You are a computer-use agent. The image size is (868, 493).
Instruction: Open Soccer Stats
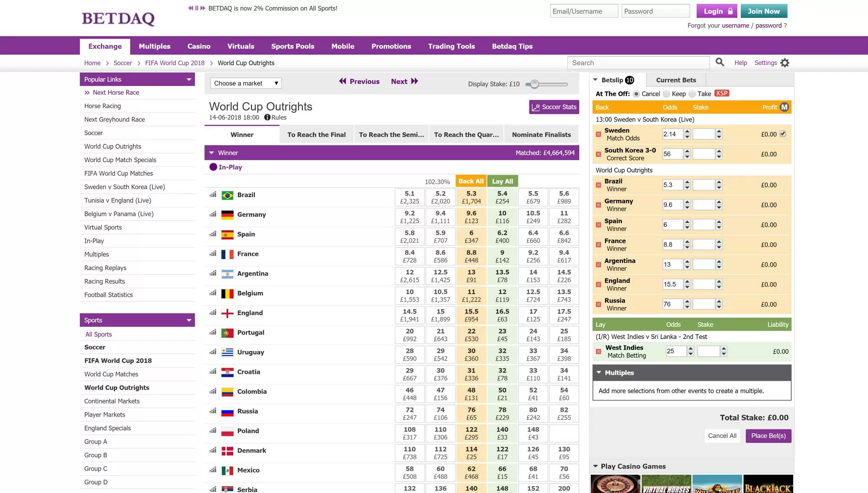tap(554, 107)
